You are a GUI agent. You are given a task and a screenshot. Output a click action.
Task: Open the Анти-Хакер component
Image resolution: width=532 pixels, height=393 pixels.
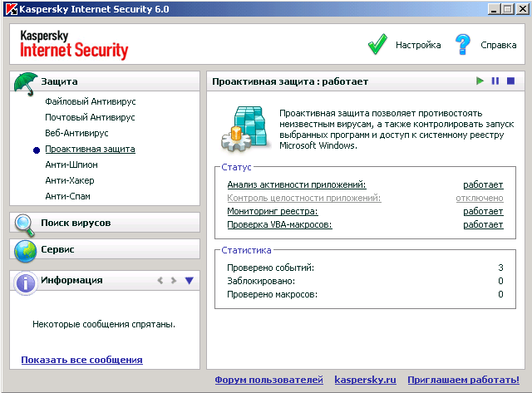70,180
